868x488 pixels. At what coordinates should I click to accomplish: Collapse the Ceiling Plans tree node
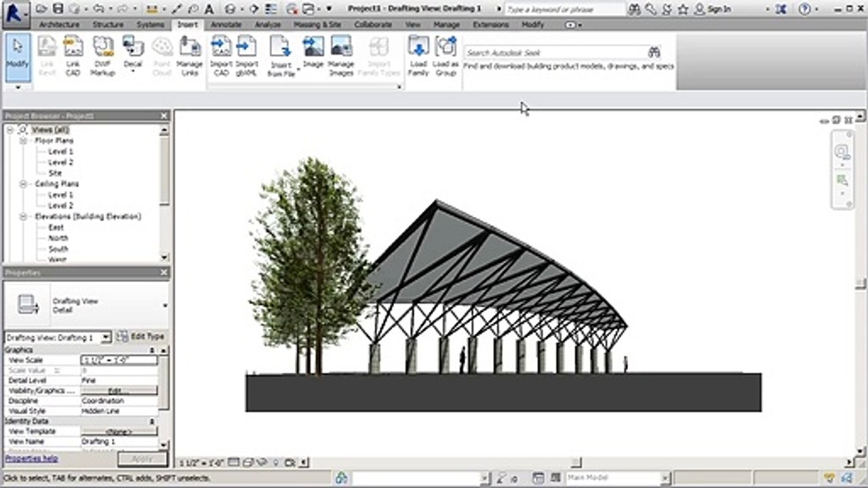[x=23, y=184]
